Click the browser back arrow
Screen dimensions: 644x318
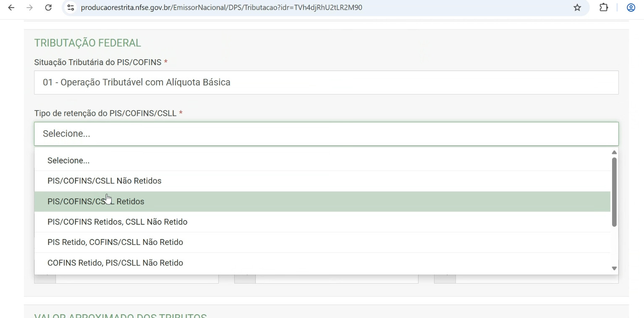coord(11,8)
